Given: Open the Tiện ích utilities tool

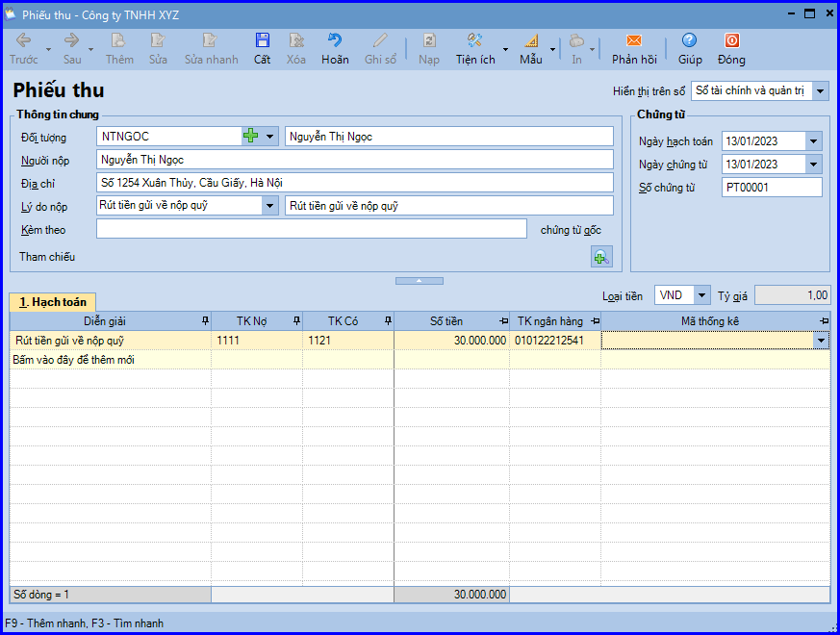Looking at the screenshot, I should [475, 48].
